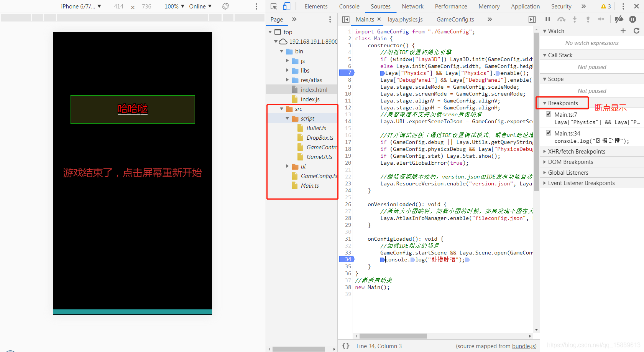
Task: Close the DevTools panel
Action: point(636,6)
